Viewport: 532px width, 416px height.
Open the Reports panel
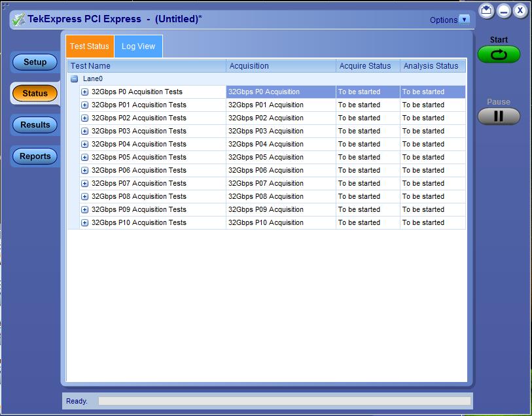coord(35,156)
